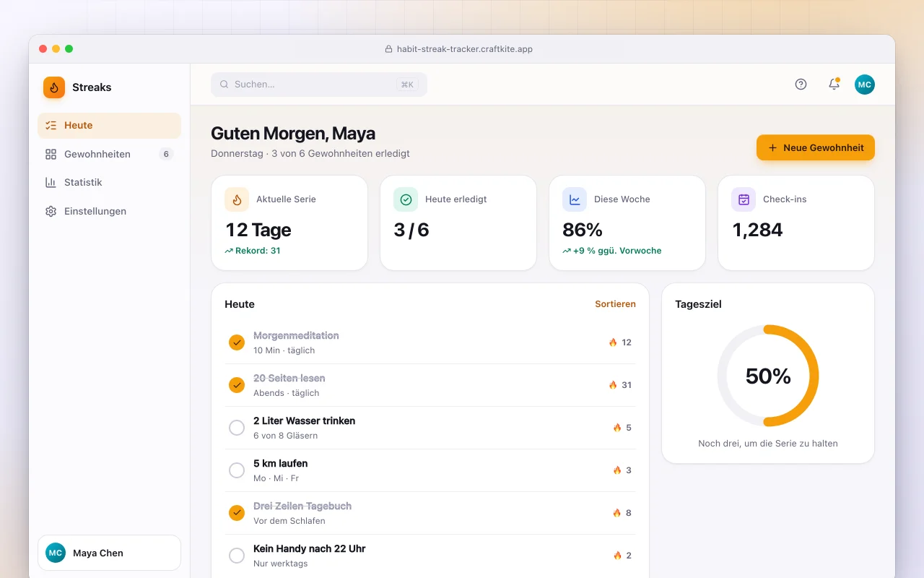Viewport: 924px width, 578px height.
Task: Check off 2 Liter Wasser trinken
Action: (237, 428)
